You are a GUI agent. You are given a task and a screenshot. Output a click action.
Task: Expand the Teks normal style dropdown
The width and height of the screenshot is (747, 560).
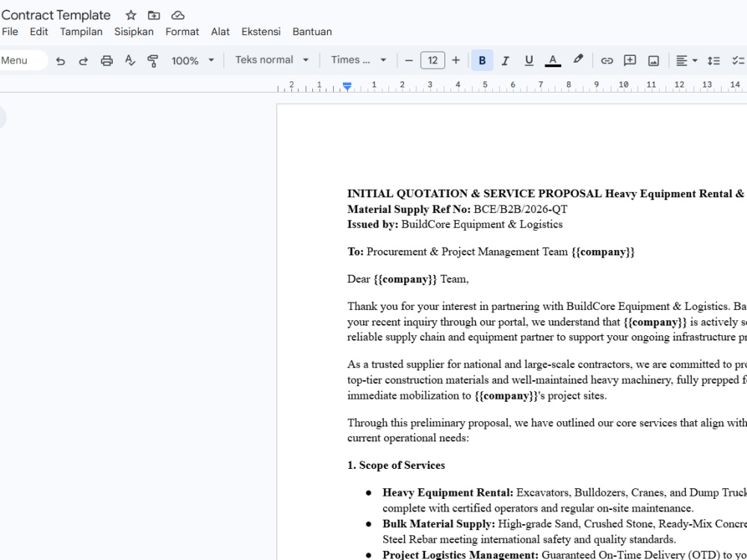point(272,60)
